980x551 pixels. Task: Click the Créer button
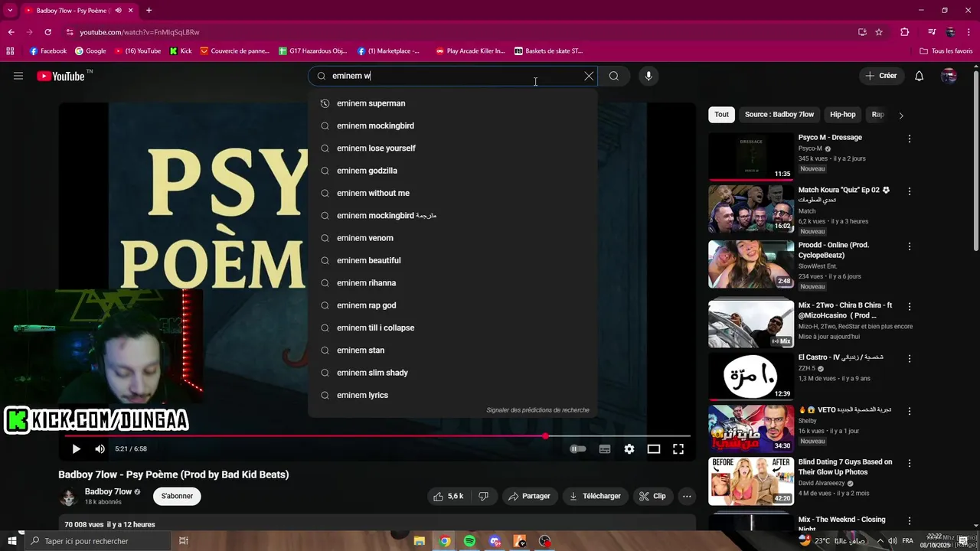(881, 76)
